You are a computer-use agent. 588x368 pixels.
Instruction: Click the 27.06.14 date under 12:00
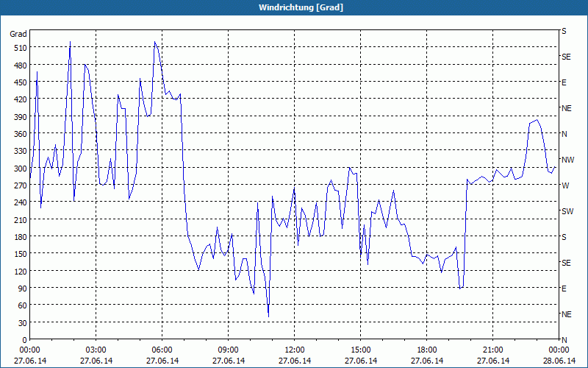(295, 361)
